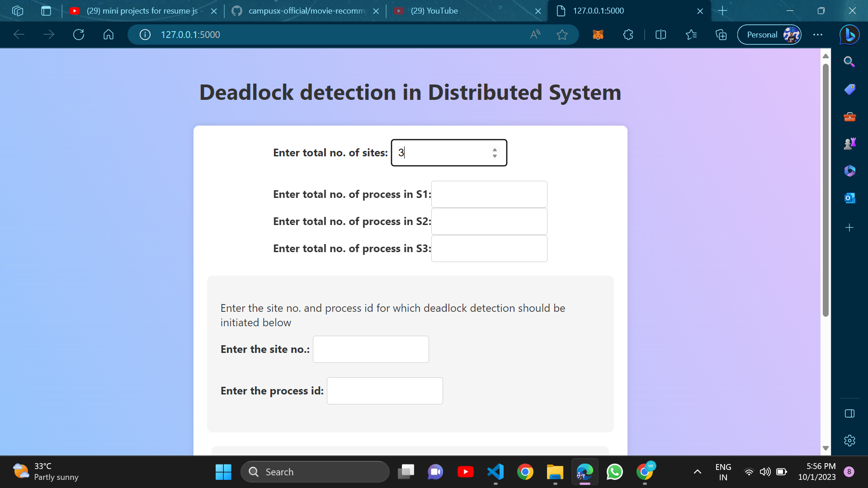
Task: Increment the total sites number with up arrow
Action: tap(495, 150)
